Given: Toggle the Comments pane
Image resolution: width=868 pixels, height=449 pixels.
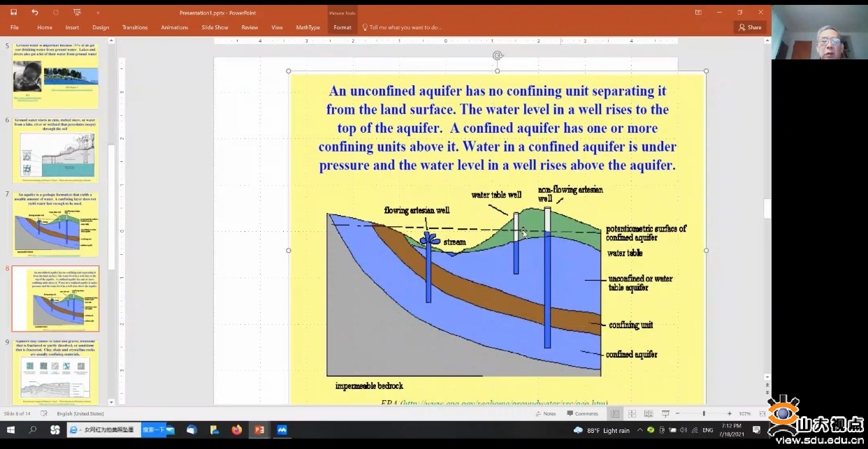Looking at the screenshot, I should (x=582, y=413).
